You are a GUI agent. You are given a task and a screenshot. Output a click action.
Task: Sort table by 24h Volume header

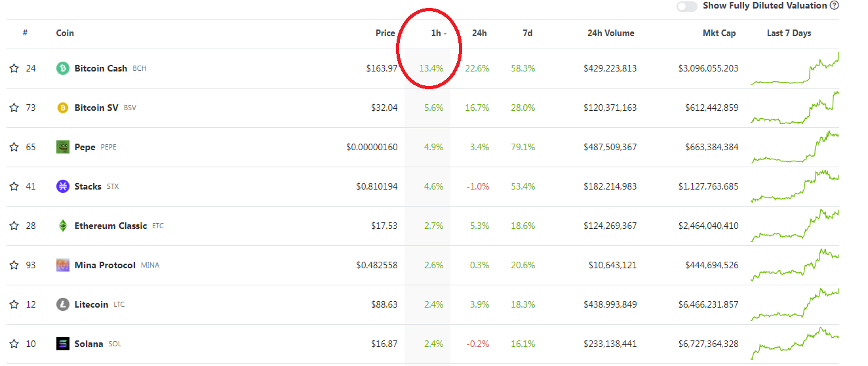click(x=611, y=33)
